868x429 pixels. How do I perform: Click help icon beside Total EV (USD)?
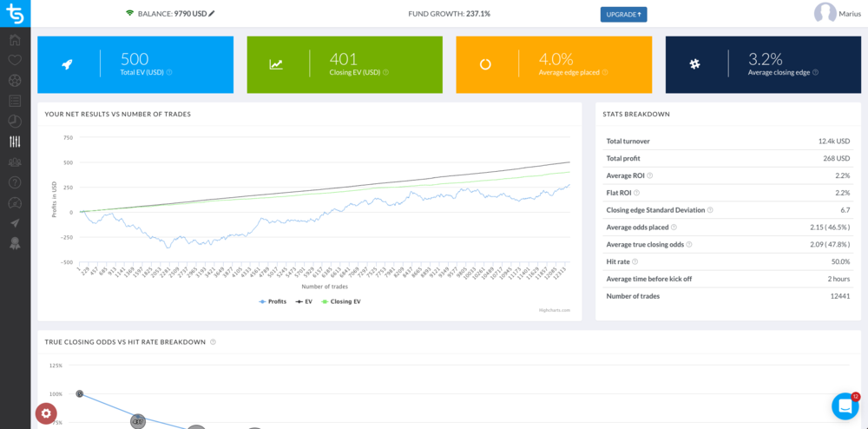click(x=169, y=72)
